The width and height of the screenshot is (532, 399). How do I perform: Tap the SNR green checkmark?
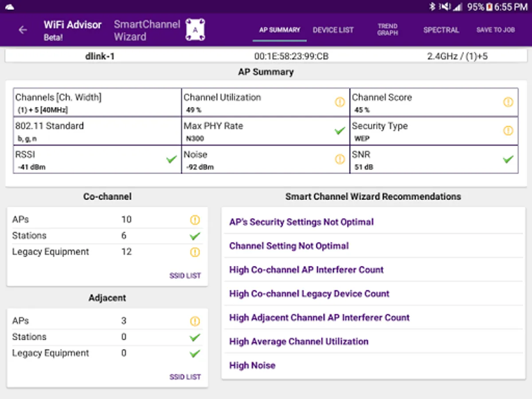[508, 159]
